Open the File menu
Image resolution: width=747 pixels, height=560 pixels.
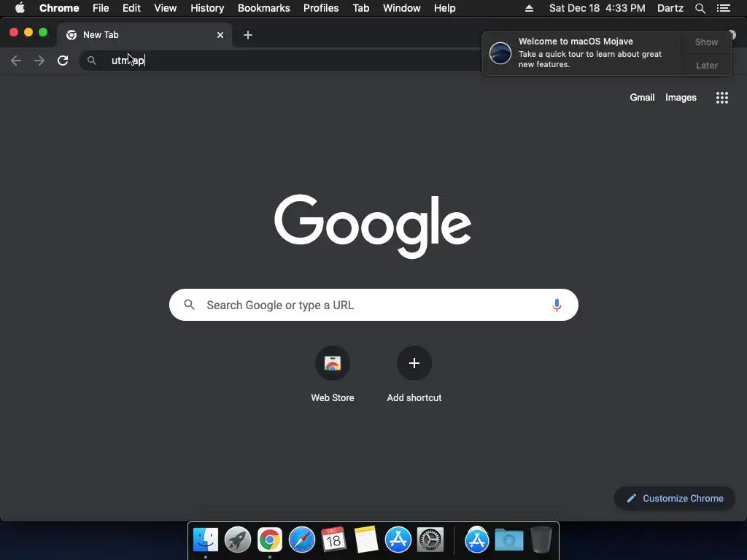tap(101, 8)
